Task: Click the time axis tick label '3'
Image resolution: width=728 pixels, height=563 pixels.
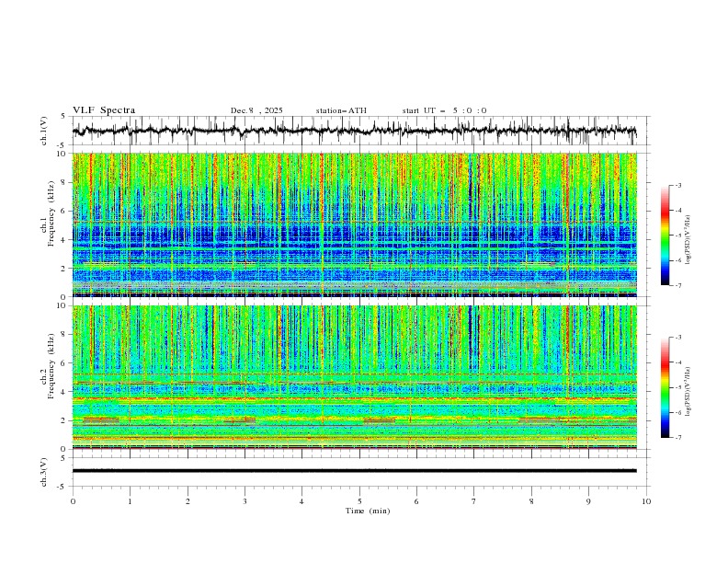Action: tap(245, 501)
